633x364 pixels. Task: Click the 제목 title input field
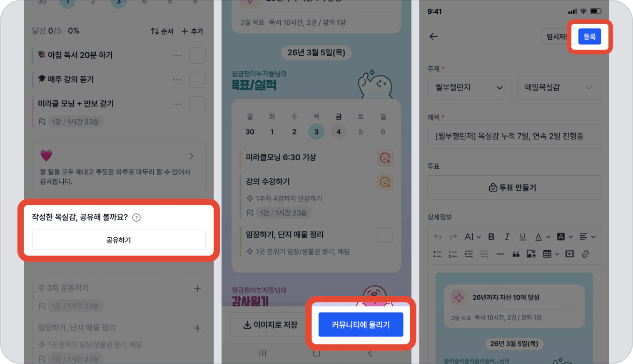(514, 136)
